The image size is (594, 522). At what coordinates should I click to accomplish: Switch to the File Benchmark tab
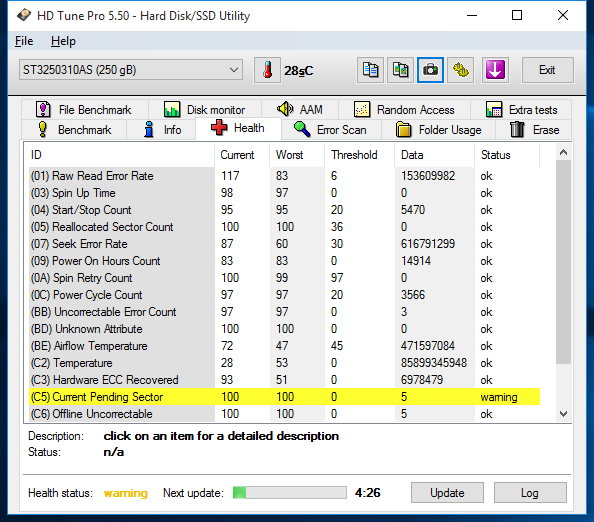pos(84,110)
